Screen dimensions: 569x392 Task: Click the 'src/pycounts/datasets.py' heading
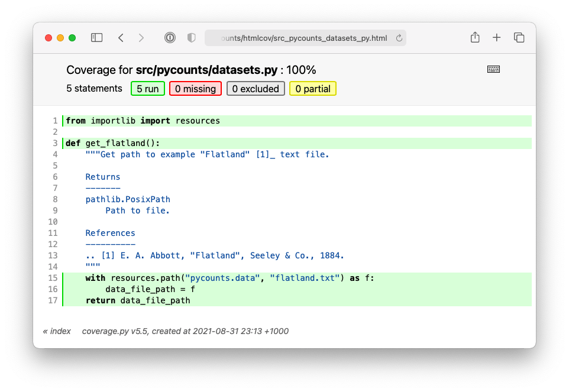[206, 70]
